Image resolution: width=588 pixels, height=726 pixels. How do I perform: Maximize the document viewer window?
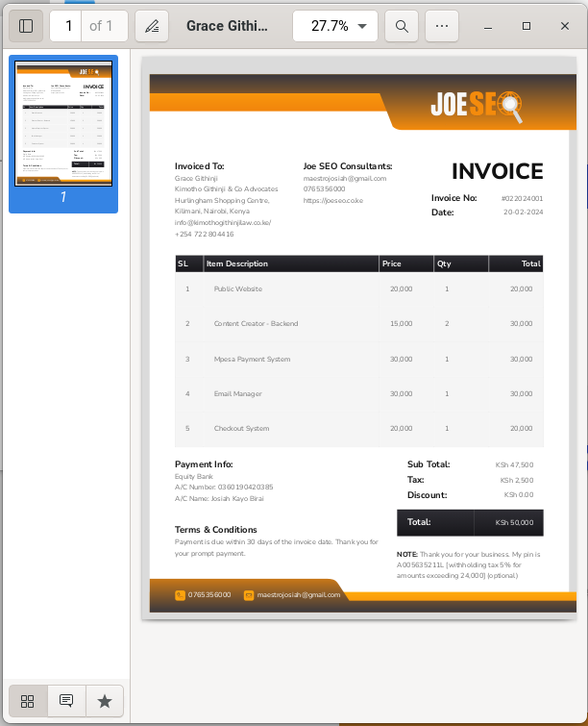point(526,26)
